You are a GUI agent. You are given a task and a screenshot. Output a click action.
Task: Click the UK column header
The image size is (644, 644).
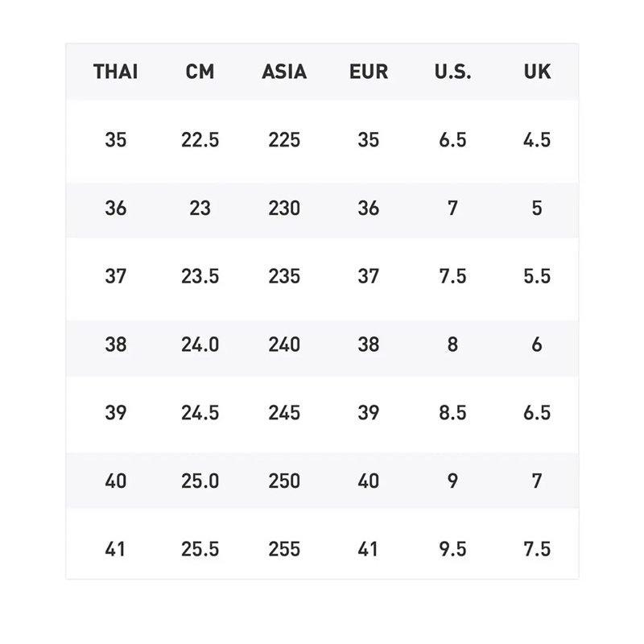[x=537, y=72]
